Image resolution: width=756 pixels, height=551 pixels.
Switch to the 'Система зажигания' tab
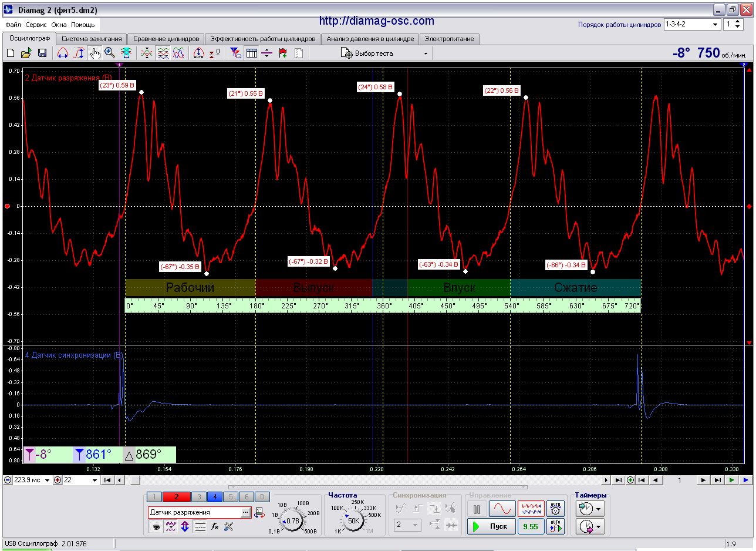(91, 39)
